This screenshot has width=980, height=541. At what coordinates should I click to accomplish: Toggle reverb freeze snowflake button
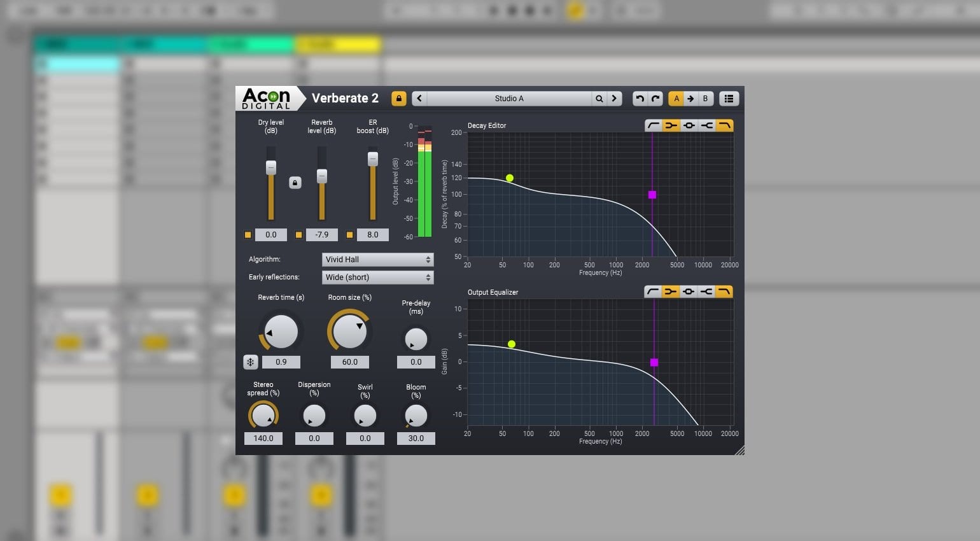pos(251,362)
